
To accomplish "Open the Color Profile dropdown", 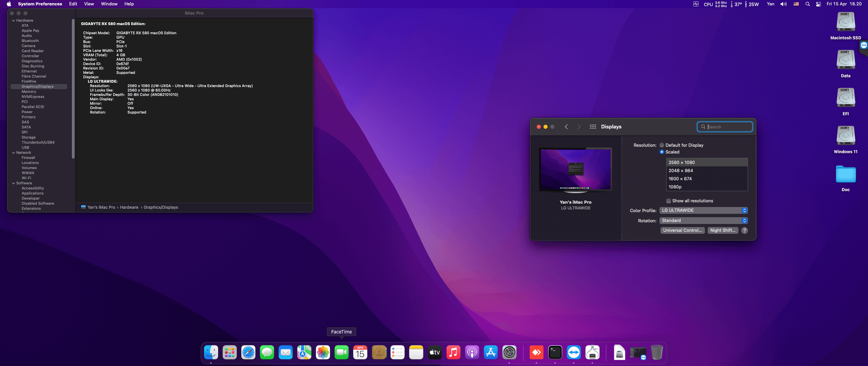I will [x=704, y=210].
